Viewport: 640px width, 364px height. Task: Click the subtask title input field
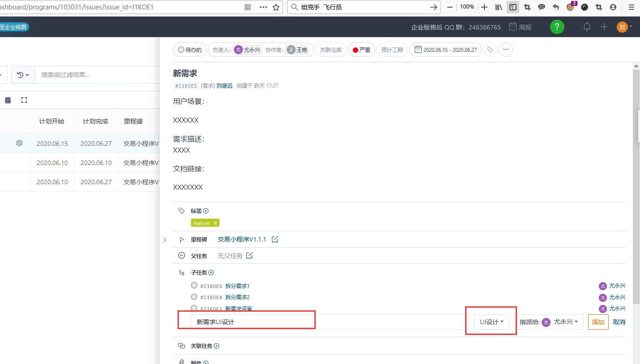330,322
